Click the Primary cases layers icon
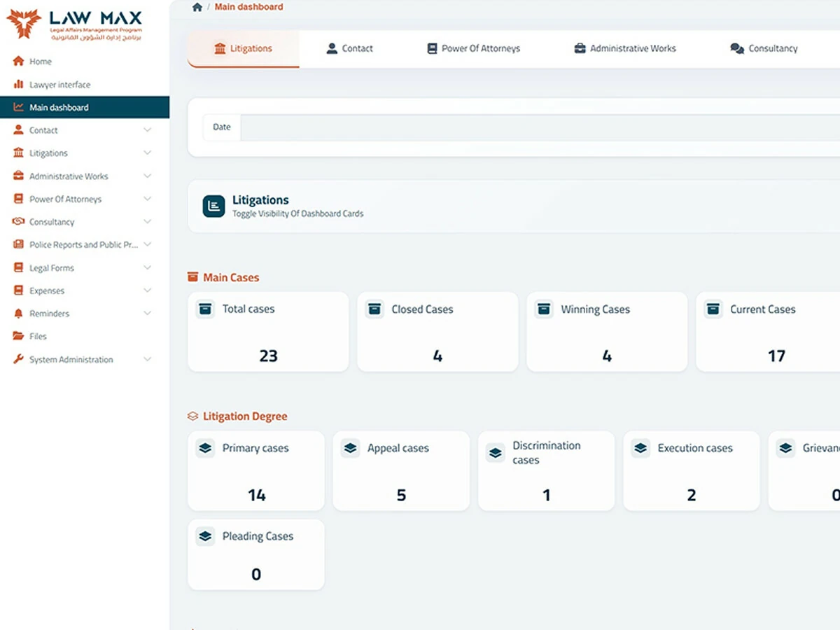Screen dimensions: 840x630 205,448
